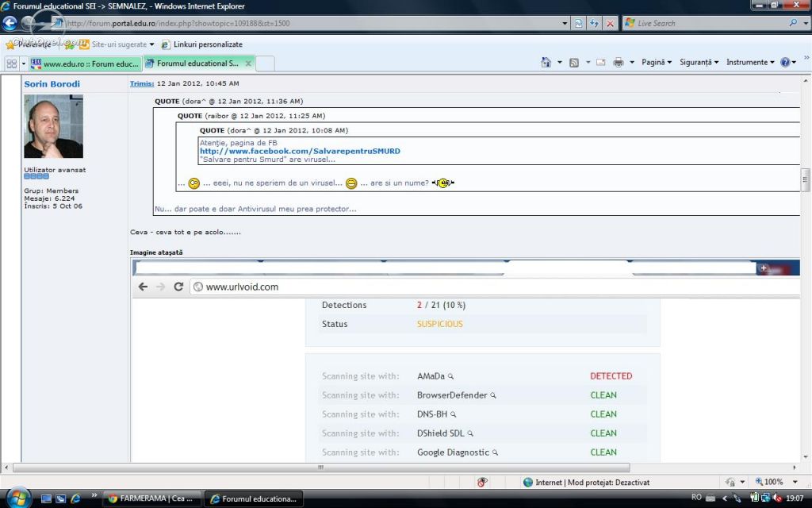Switch to FARMERAMA taskbar window
Screen dimensions: 812x508
click(x=151, y=498)
